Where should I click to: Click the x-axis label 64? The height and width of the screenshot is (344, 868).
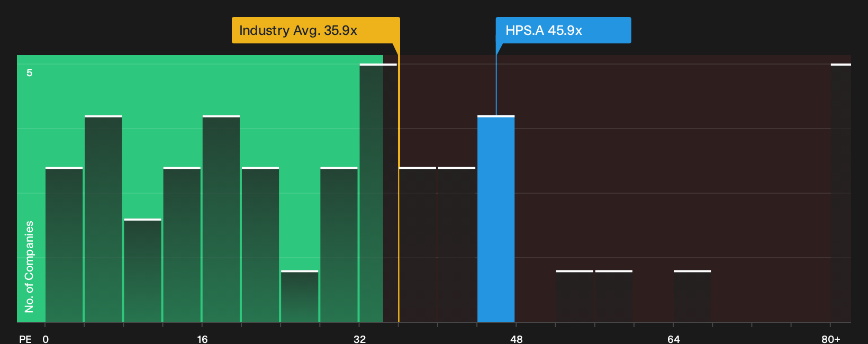coord(674,339)
